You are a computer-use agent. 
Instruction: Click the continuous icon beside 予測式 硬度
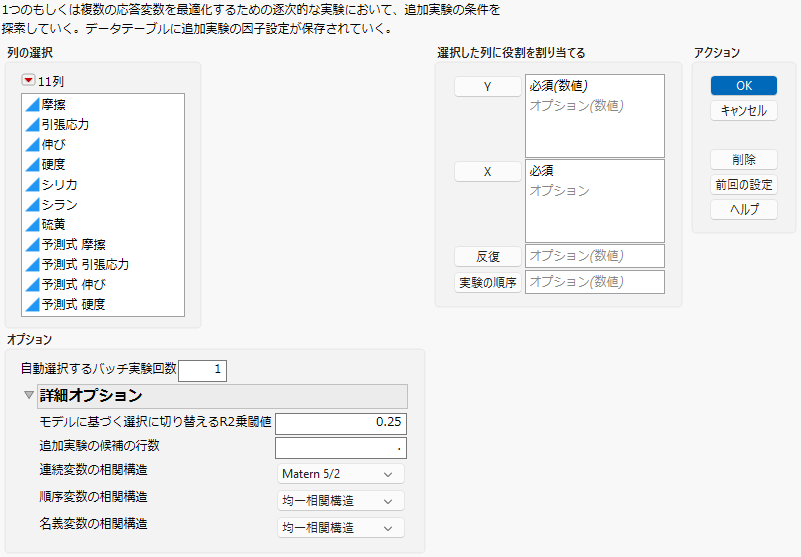pos(33,305)
